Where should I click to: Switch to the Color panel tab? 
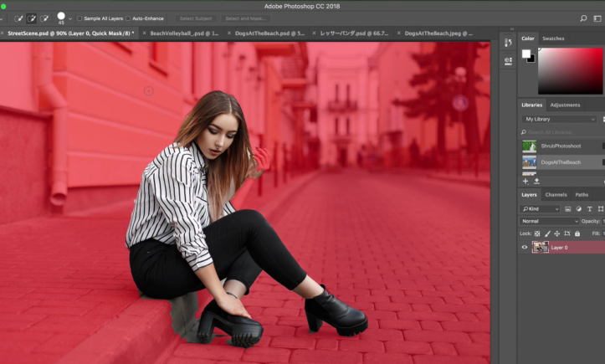tap(528, 38)
